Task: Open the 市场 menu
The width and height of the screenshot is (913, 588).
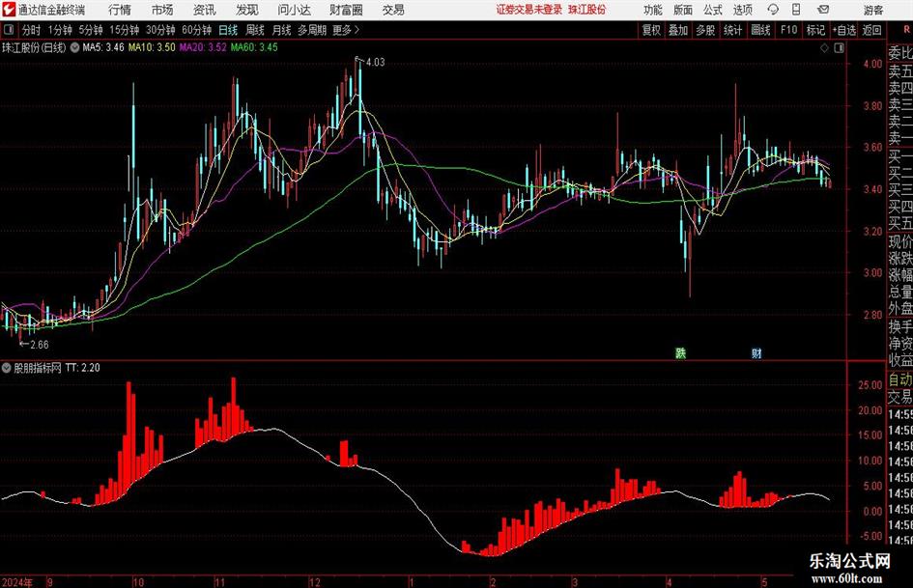Action: [162, 10]
